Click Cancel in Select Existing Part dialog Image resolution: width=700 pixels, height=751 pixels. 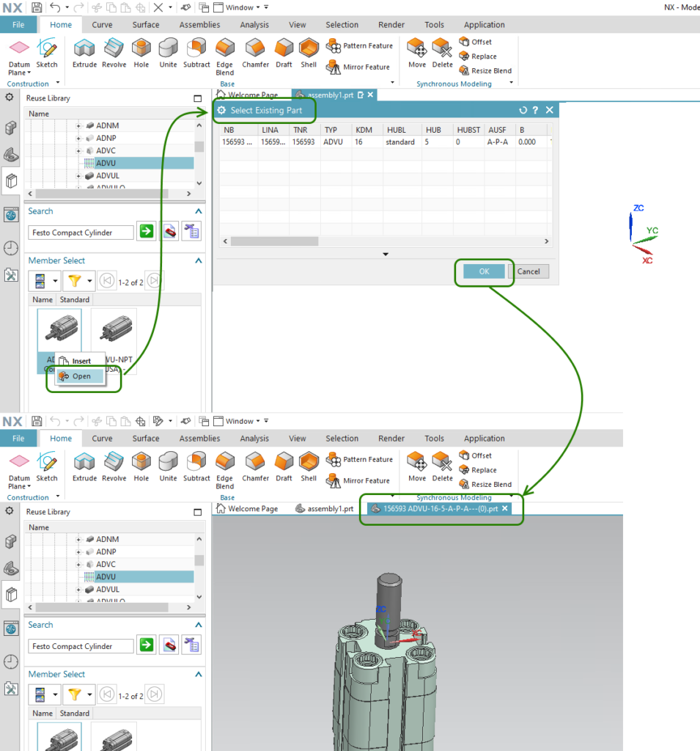pyautogui.click(x=528, y=271)
